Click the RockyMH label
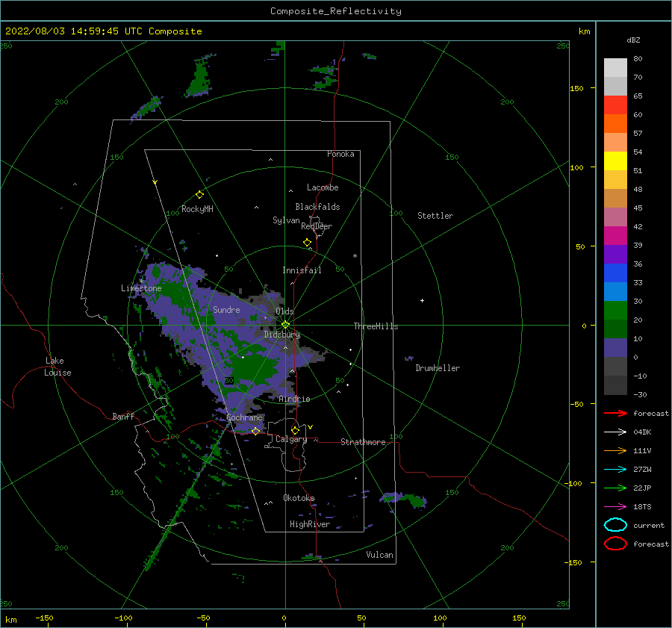Viewport: 672px width, 628px height. click(197, 209)
